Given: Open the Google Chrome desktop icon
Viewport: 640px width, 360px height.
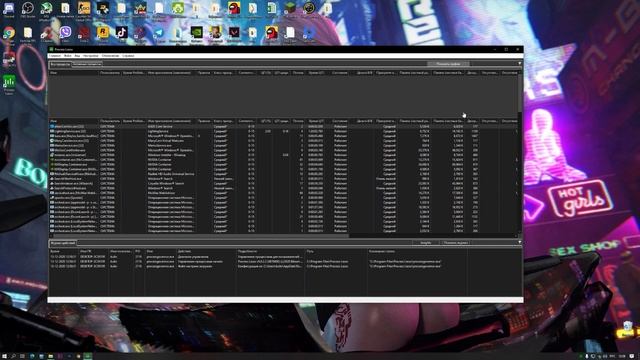Looking at the screenshot, I should [x=9, y=33].
